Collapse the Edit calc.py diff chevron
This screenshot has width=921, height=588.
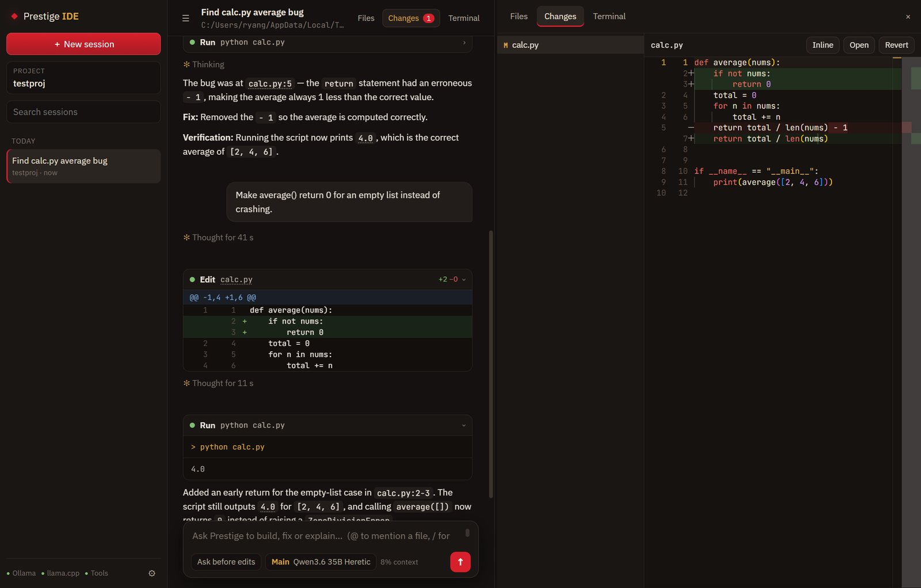click(x=464, y=280)
